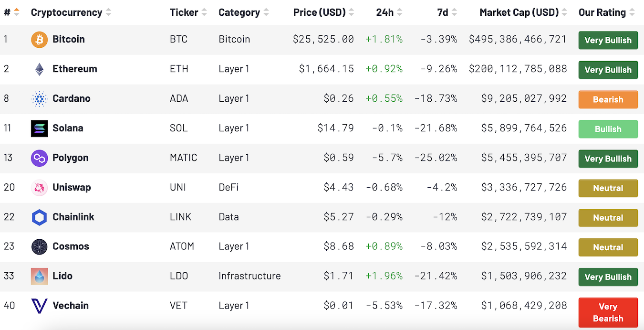Screen dimensions: 644x330
Task: Click the Uniswap unicorn logo icon
Action: click(x=39, y=188)
